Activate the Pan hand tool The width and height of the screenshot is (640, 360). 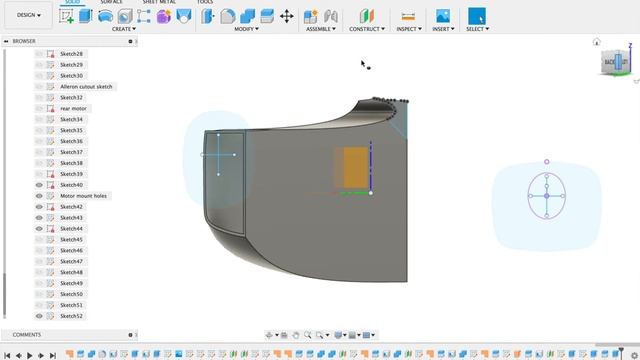(296, 335)
